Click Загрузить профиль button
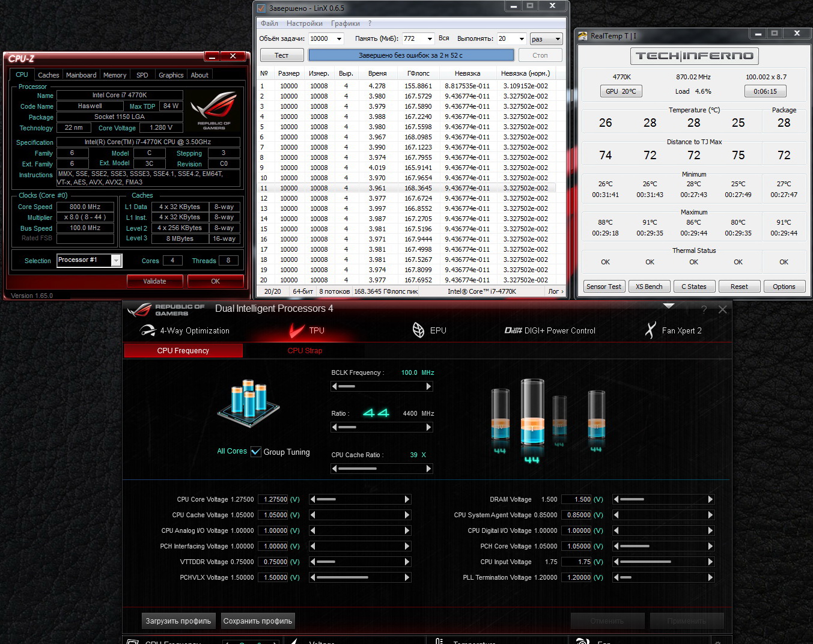Screen dimensions: 813x644 point(178,621)
